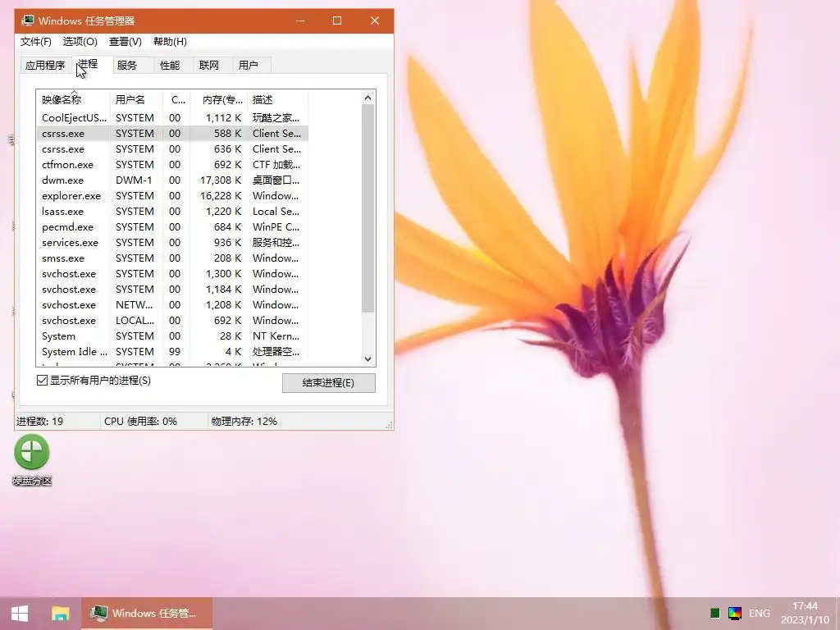Click the process list scrollbar thumb
840x630 pixels.
(367, 208)
